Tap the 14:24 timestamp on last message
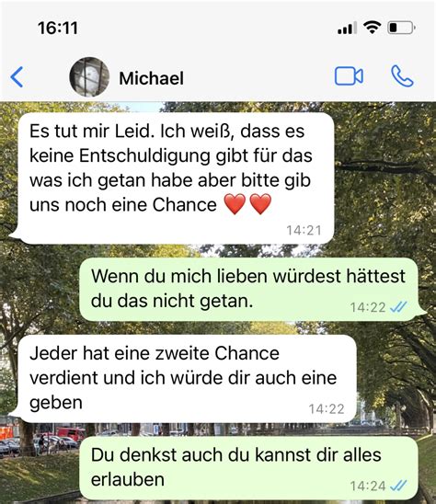 pyautogui.click(x=368, y=486)
